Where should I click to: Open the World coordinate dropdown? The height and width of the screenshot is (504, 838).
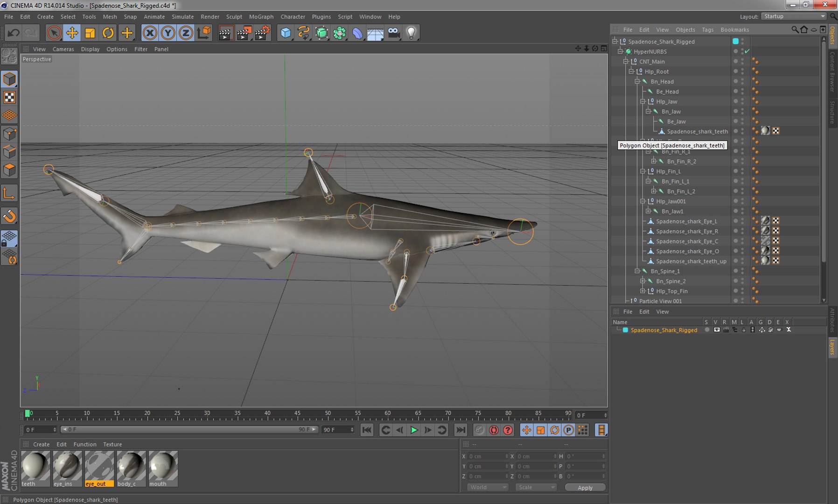[x=488, y=487]
